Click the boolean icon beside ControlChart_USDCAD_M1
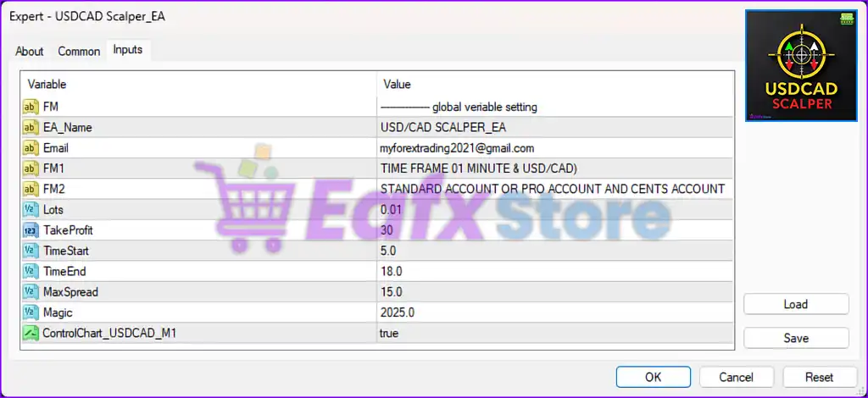This screenshot has height=398, width=868. [31, 334]
